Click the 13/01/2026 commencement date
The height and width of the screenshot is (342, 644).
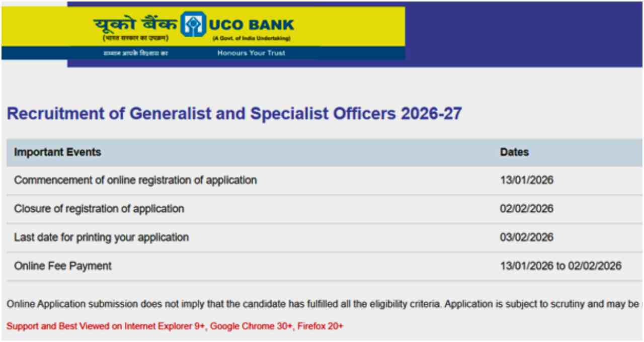coord(526,180)
